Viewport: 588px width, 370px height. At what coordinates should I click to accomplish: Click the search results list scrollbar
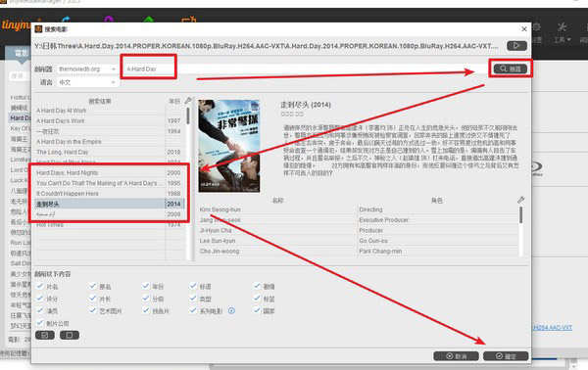click(188, 116)
